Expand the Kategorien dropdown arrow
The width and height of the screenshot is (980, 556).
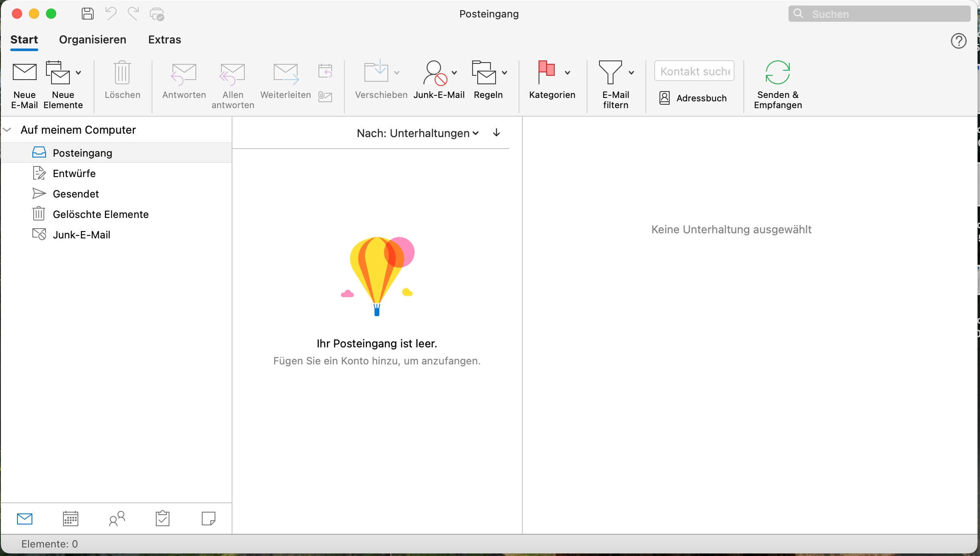tap(567, 73)
